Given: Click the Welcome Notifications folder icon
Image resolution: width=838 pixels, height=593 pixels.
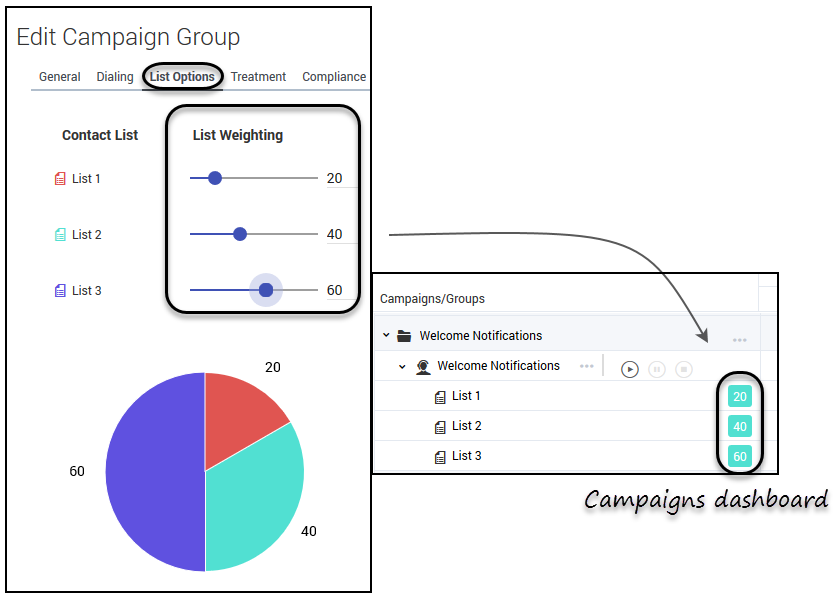Looking at the screenshot, I should (x=404, y=336).
